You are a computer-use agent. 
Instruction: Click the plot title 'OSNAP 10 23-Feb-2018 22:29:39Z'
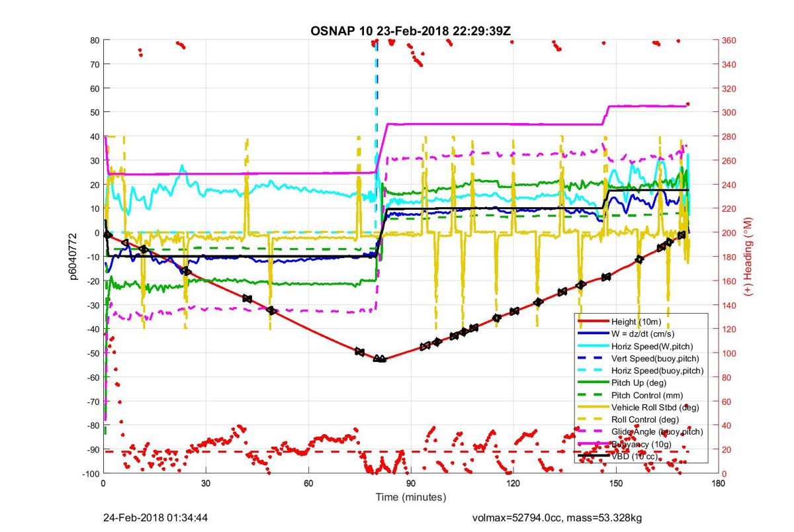pyautogui.click(x=410, y=31)
